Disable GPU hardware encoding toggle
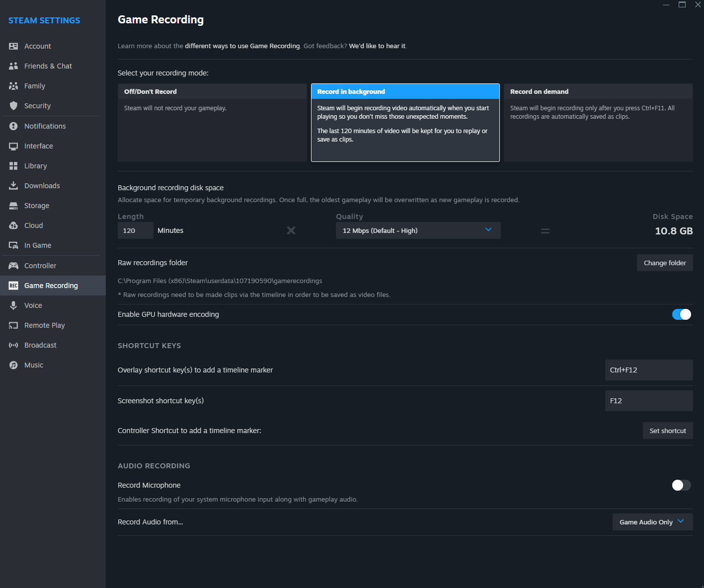This screenshot has height=588, width=704. click(x=681, y=314)
